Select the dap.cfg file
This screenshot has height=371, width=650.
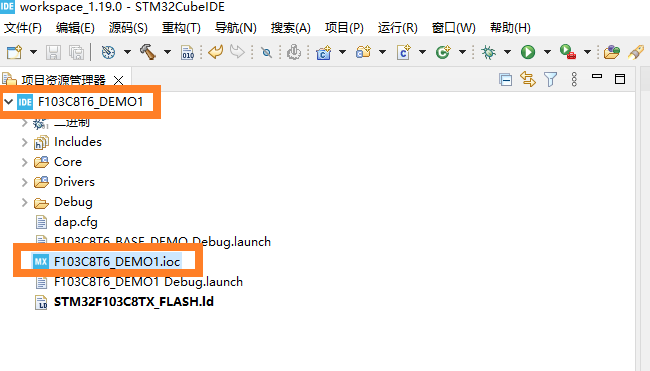pyautogui.click(x=76, y=222)
